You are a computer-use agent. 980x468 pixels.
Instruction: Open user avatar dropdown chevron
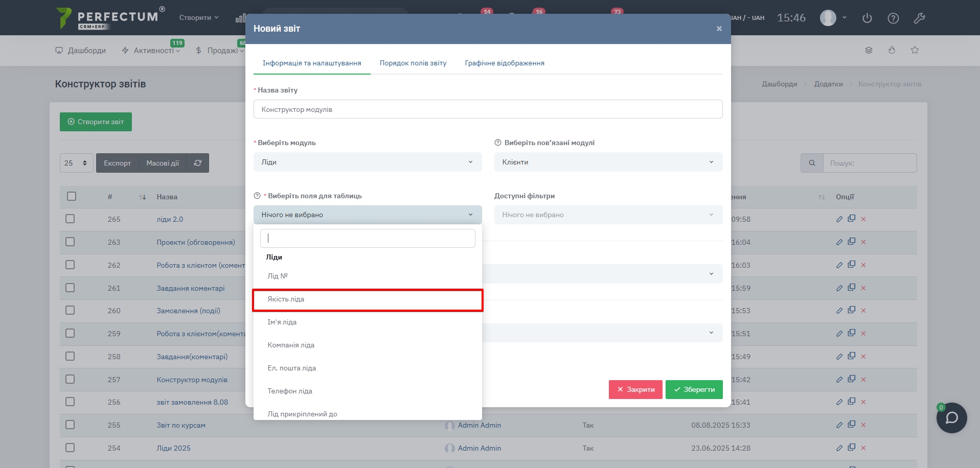(845, 17)
